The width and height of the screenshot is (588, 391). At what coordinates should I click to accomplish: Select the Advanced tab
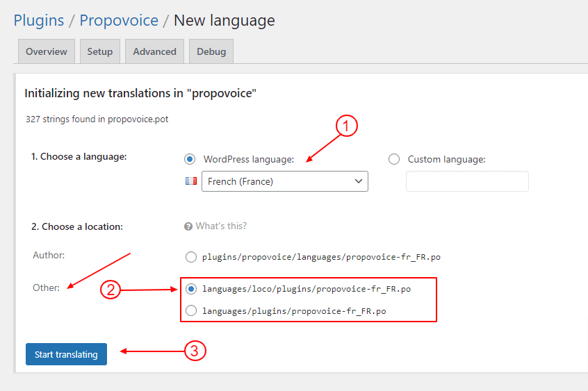click(x=154, y=51)
